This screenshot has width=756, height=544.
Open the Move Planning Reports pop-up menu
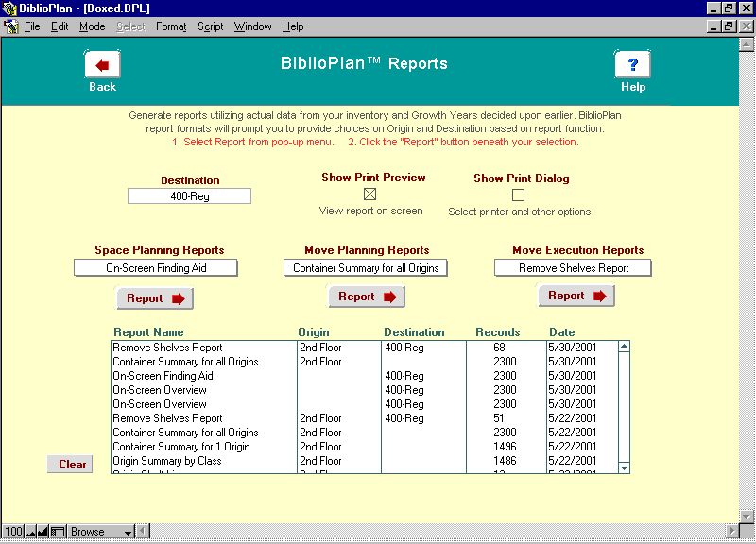(366, 268)
